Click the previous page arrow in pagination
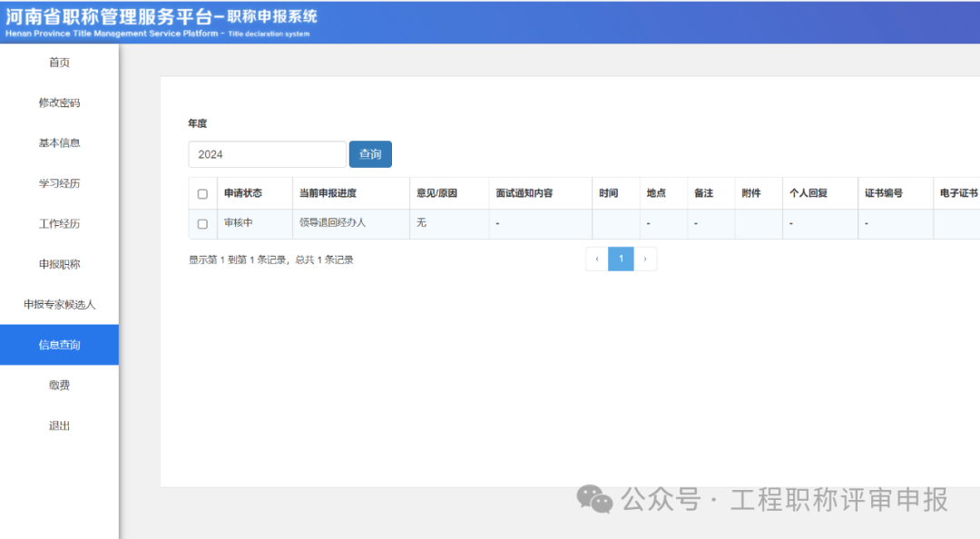This screenshot has height=539, width=980. click(x=596, y=259)
